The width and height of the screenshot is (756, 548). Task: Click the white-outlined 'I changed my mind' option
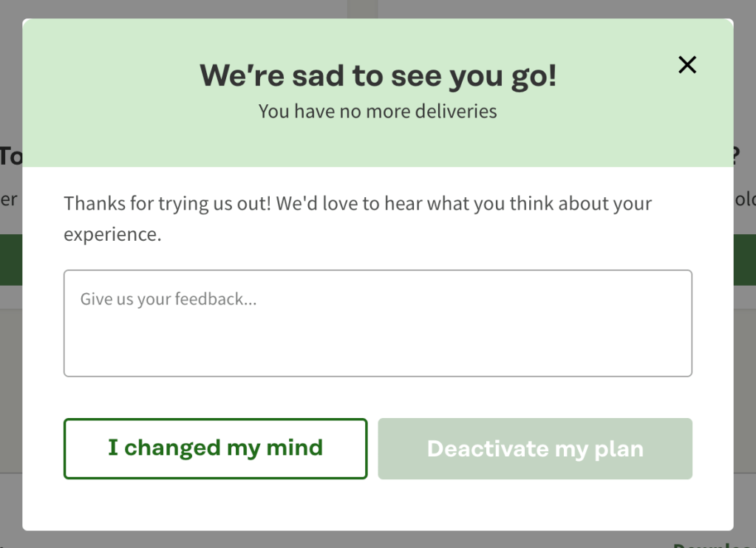click(x=215, y=448)
